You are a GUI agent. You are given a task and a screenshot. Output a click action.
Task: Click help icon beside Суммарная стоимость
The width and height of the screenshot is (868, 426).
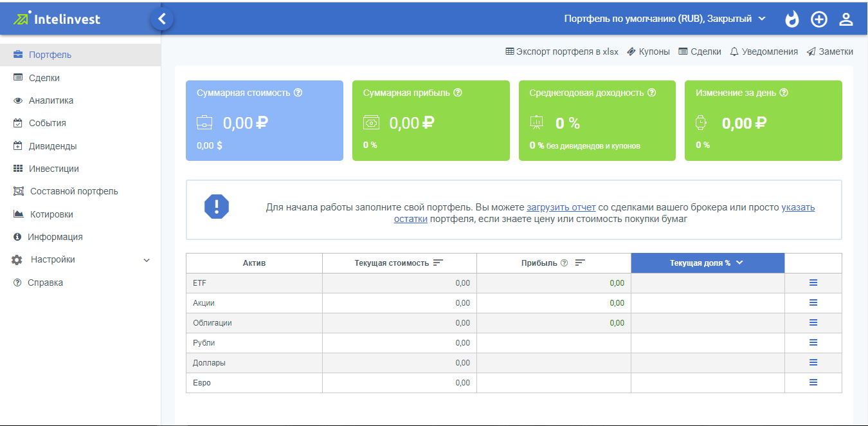(298, 93)
